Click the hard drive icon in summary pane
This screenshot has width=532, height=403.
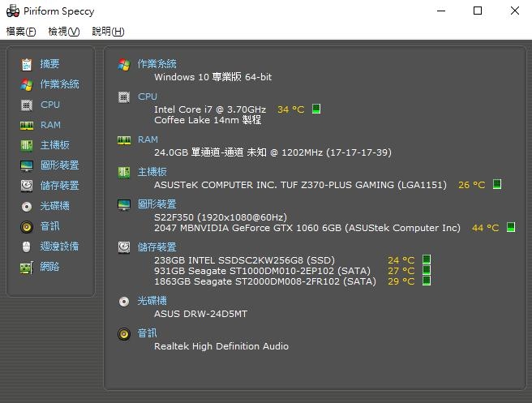pyautogui.click(x=124, y=247)
